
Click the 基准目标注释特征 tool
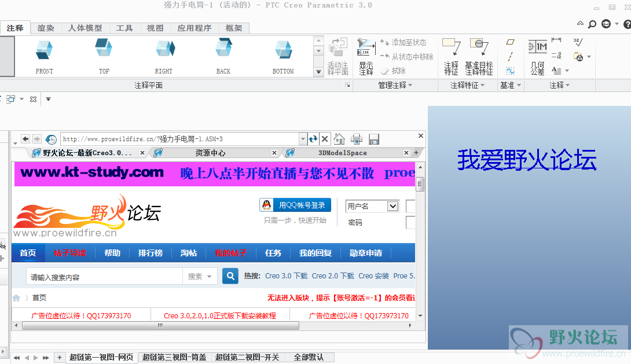point(479,56)
